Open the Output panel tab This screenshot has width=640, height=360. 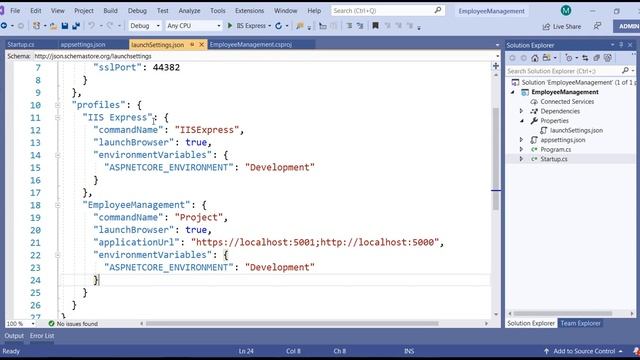click(14, 336)
